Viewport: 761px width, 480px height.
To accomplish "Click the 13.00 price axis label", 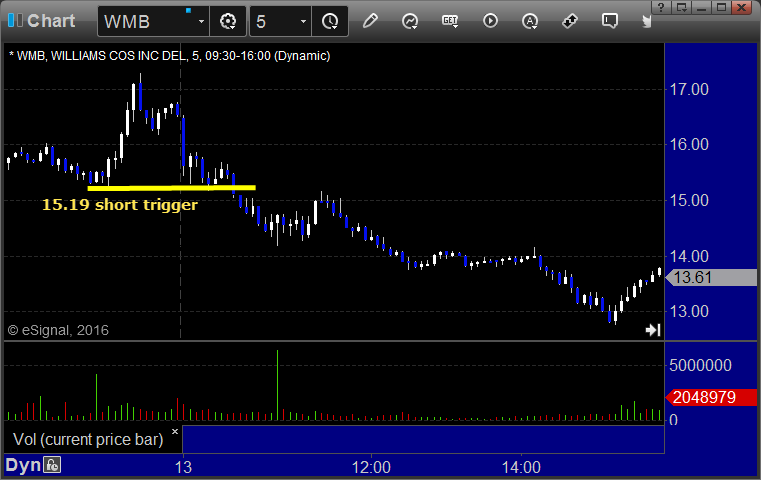I will [689, 311].
